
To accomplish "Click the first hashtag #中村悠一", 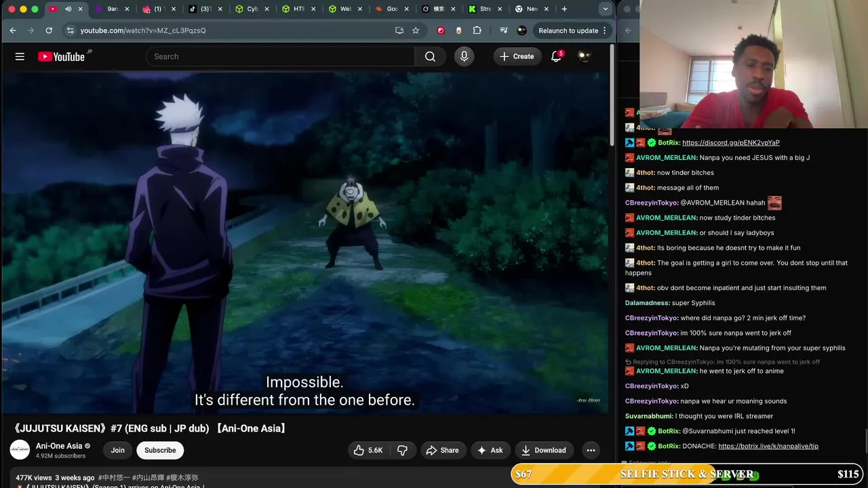I will (114, 478).
